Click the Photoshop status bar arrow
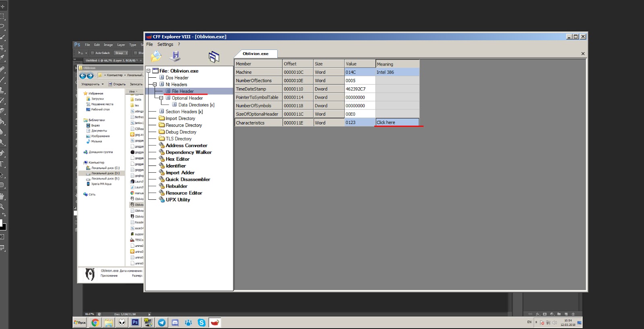 (x=149, y=314)
